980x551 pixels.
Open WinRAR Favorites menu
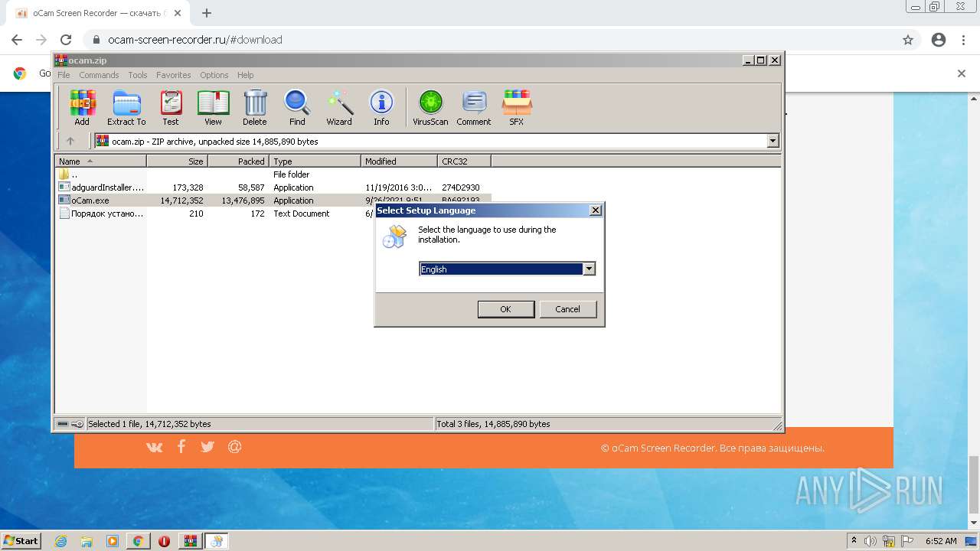[174, 75]
